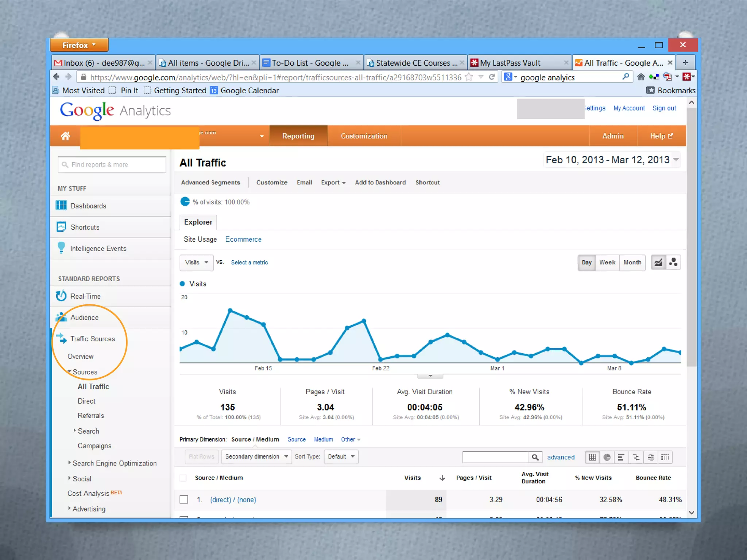Collapse the Sources section

[x=69, y=372]
